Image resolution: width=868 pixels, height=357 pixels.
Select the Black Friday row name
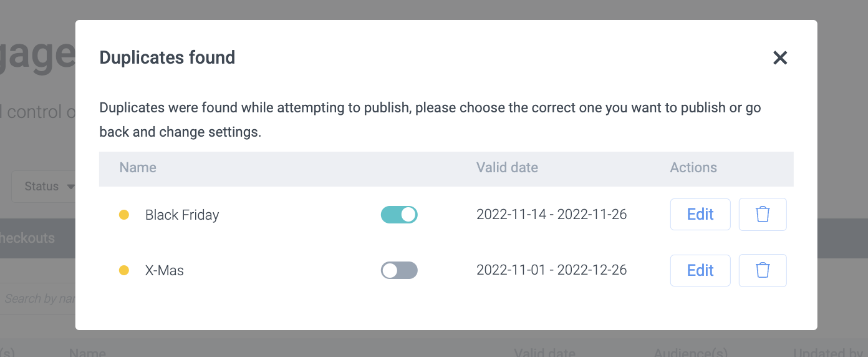click(x=182, y=215)
